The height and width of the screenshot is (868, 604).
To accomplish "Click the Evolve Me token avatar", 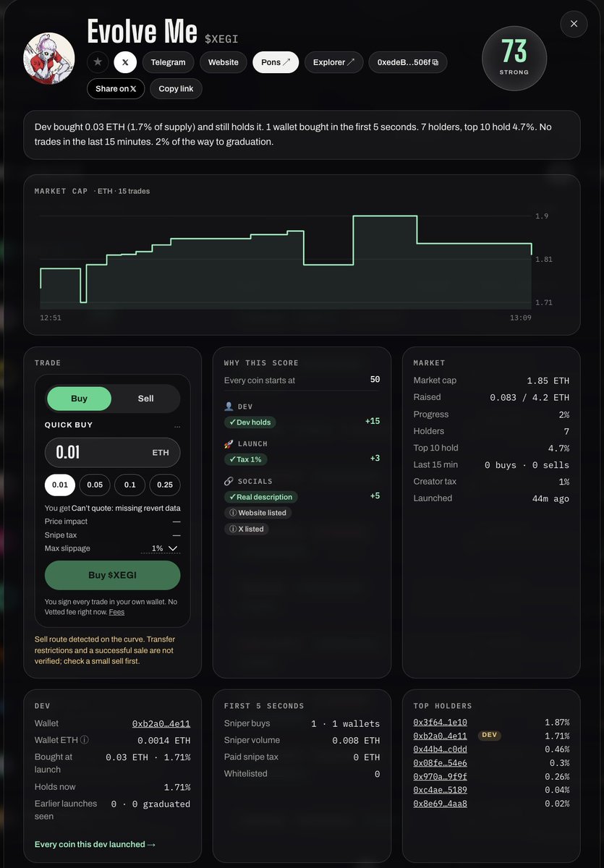I will (49, 58).
